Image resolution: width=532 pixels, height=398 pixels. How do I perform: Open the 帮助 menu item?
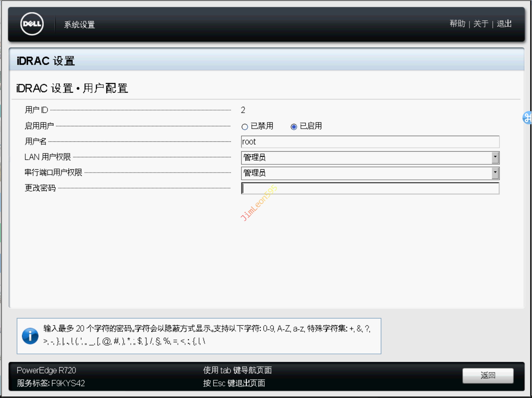(x=457, y=24)
